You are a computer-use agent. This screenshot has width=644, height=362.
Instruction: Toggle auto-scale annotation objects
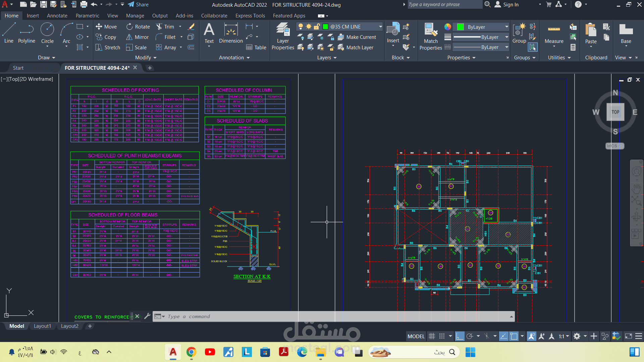tap(541, 336)
